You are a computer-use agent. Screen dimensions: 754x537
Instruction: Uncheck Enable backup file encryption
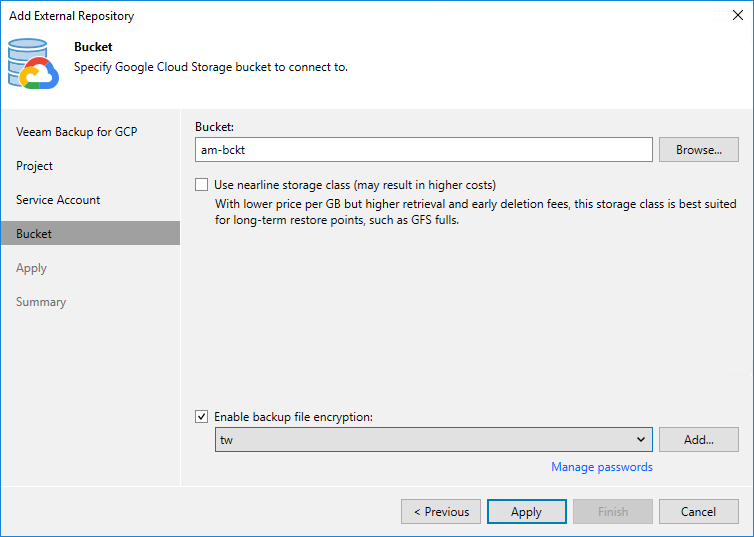(202, 417)
